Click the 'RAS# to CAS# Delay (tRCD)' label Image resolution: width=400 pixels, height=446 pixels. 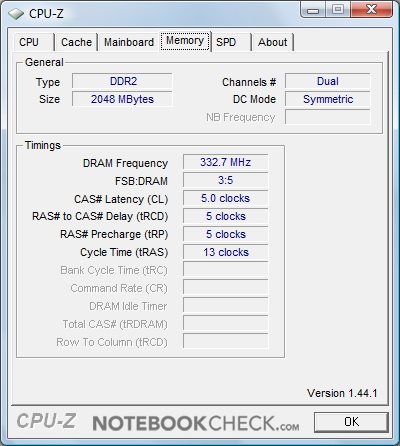(x=100, y=217)
